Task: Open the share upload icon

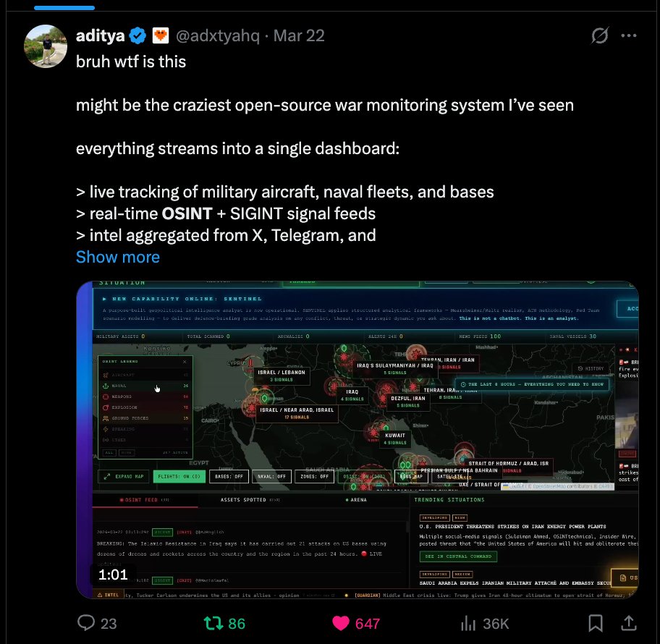Action: click(628, 623)
